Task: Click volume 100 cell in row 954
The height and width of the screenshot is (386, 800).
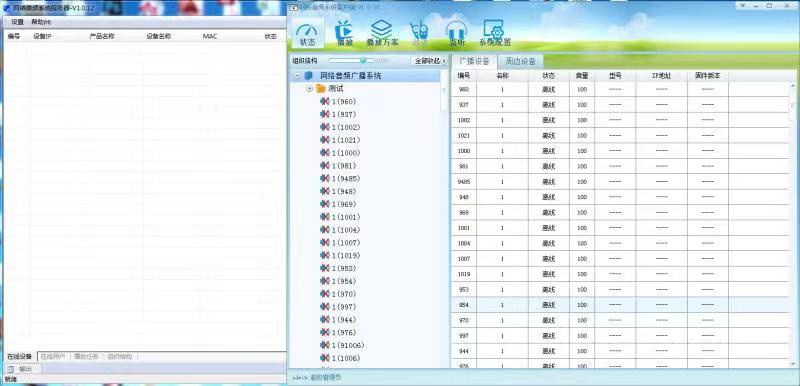Action: [x=582, y=305]
